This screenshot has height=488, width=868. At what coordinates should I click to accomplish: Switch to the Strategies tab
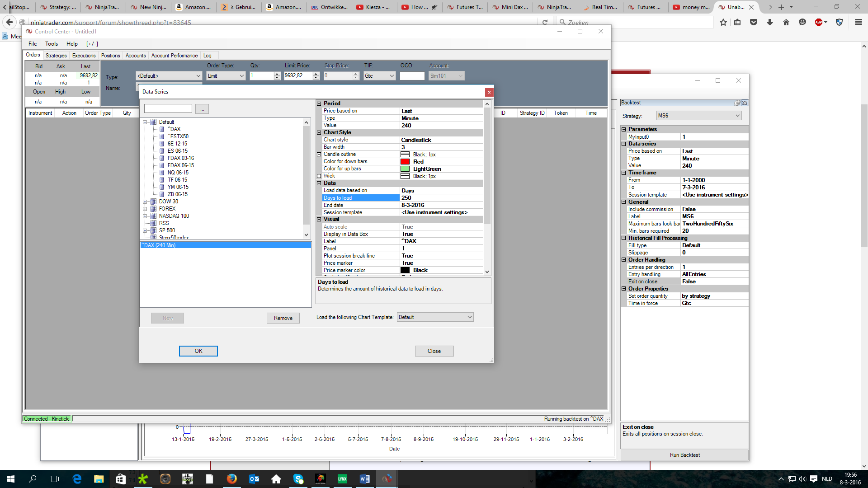tap(56, 56)
